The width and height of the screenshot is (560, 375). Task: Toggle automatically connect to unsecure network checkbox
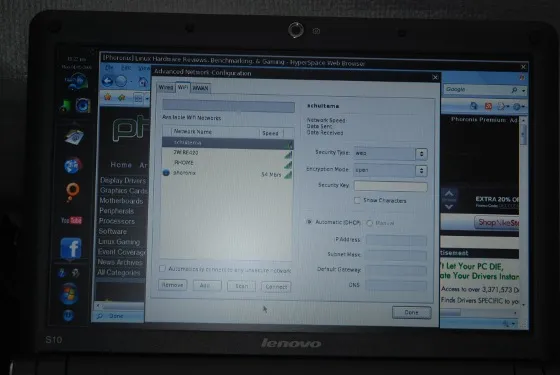(x=162, y=268)
